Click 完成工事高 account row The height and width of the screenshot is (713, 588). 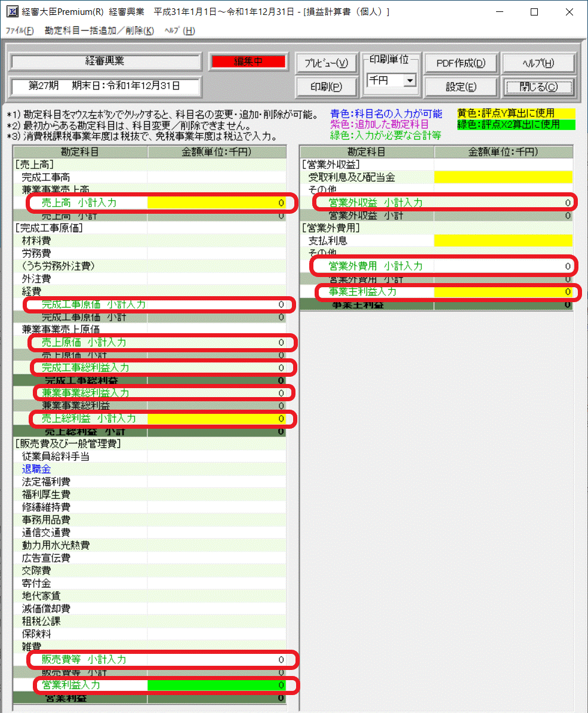pyautogui.click(x=149, y=177)
